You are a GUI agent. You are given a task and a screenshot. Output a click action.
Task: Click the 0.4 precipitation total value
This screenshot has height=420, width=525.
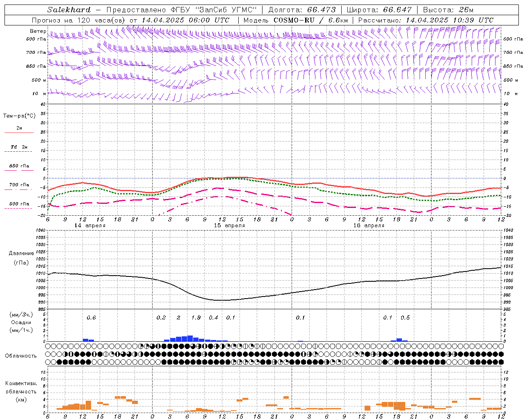pos(214,317)
